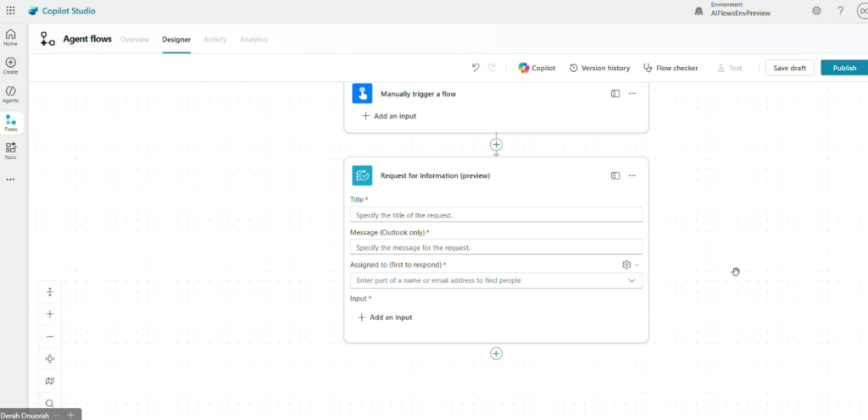The height and width of the screenshot is (420, 868).
Task: Click the settings gear in top bar
Action: click(816, 11)
